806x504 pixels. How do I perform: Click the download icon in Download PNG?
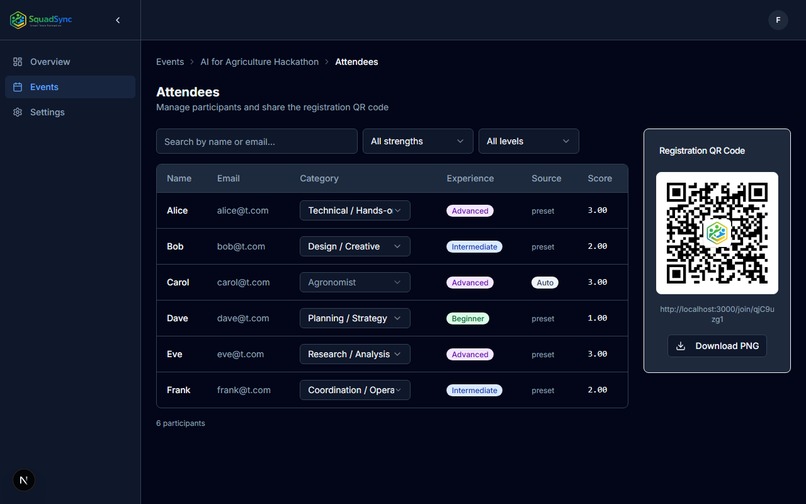point(681,346)
